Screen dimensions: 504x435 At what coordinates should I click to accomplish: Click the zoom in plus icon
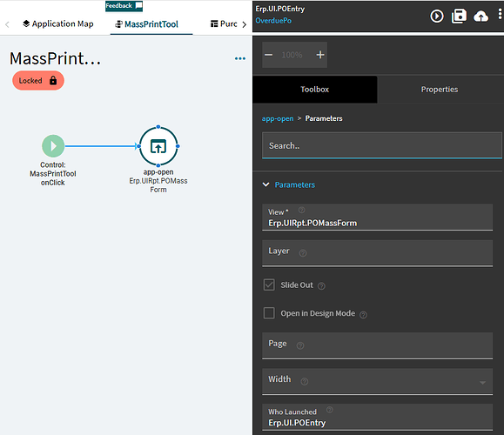320,55
